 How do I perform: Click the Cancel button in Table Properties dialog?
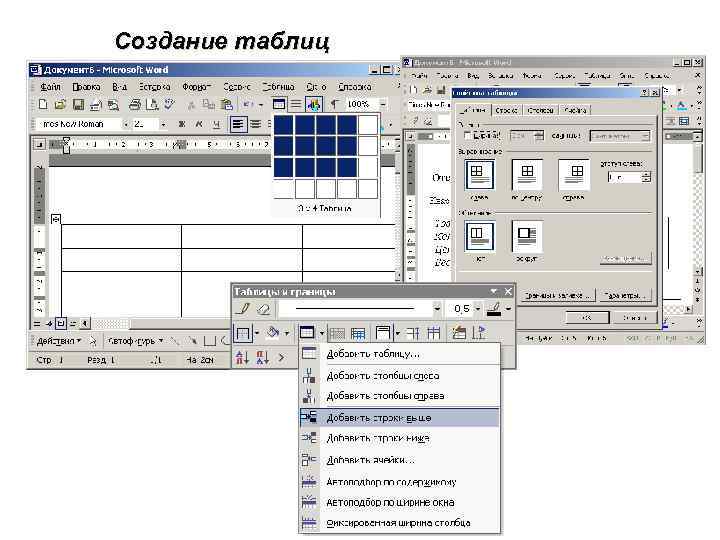click(x=635, y=317)
